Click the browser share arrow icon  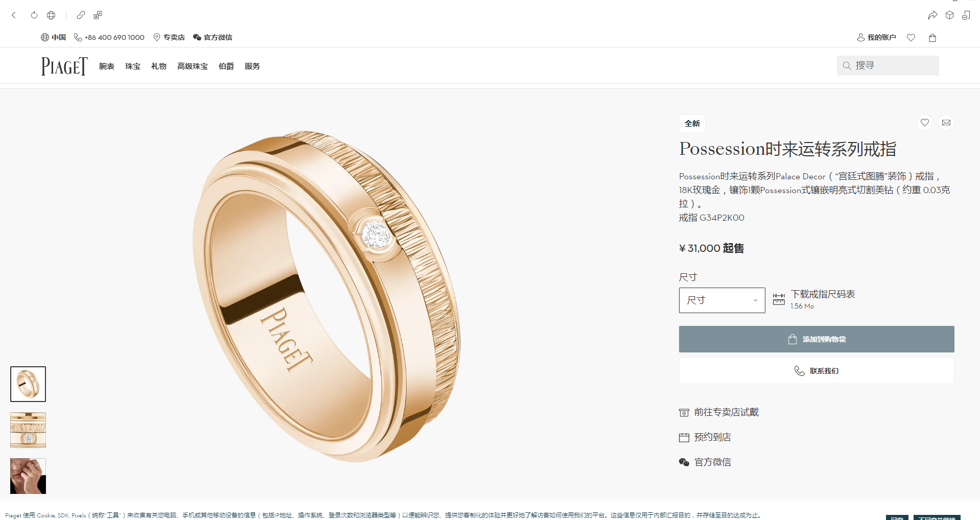(932, 15)
